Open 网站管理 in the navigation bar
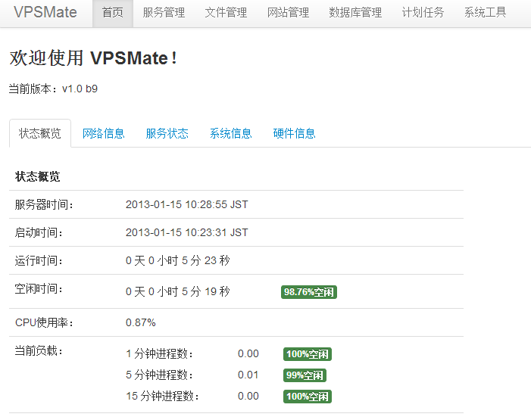 [288, 13]
